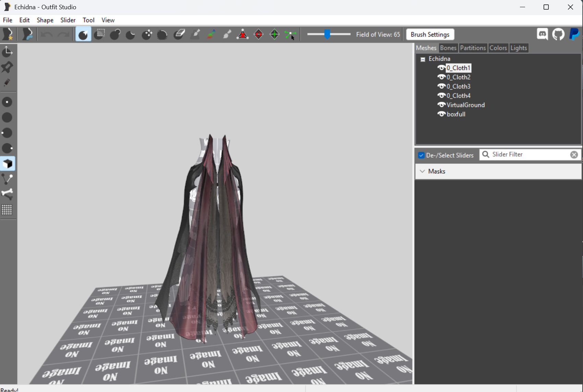Open the Discord link icon

coord(542,34)
